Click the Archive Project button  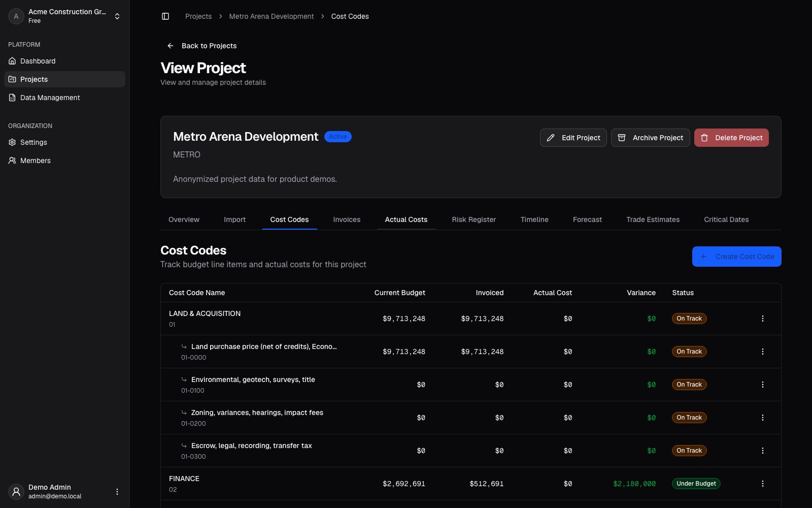[650, 138]
